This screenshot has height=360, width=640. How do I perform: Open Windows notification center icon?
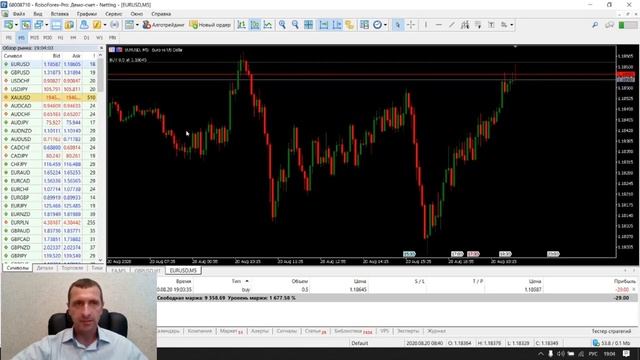tap(626, 353)
